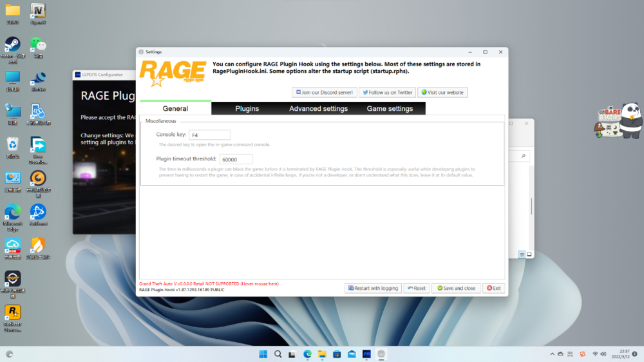The height and width of the screenshot is (362, 644).
Task: Switch to the Plugins tab
Action: (x=247, y=109)
